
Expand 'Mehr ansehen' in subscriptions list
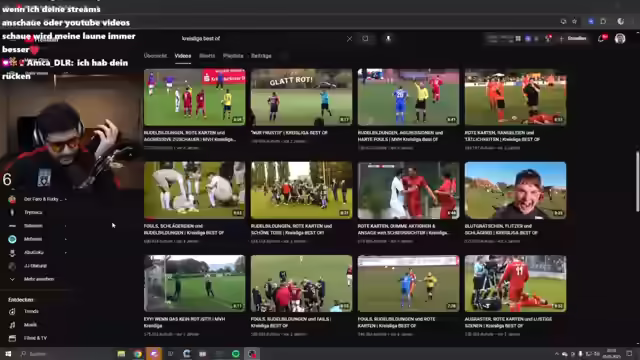[x=32, y=279]
